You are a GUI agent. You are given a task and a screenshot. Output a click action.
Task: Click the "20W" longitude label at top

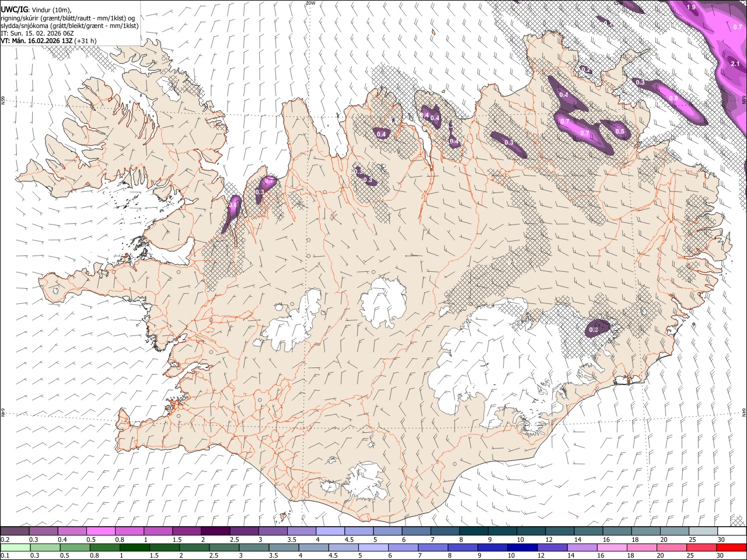point(310,3)
